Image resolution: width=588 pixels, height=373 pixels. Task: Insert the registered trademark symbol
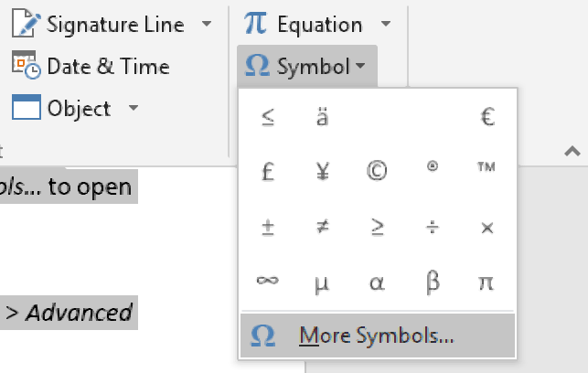[432, 167]
